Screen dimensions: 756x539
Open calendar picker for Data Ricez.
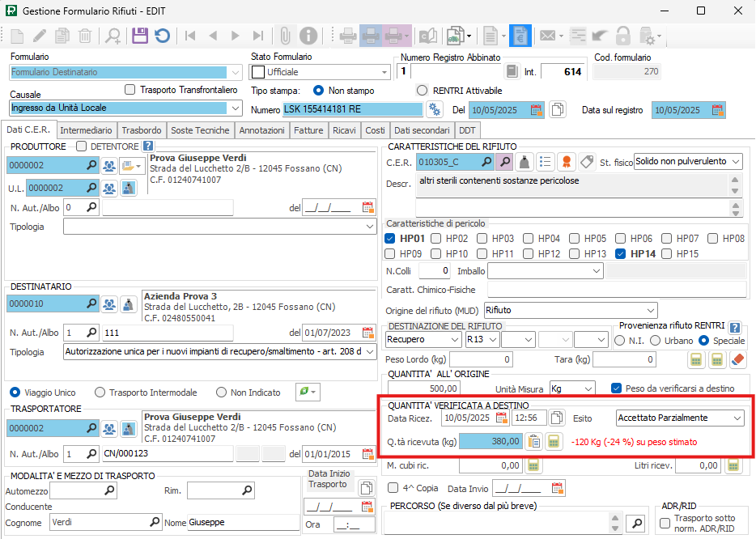point(501,418)
